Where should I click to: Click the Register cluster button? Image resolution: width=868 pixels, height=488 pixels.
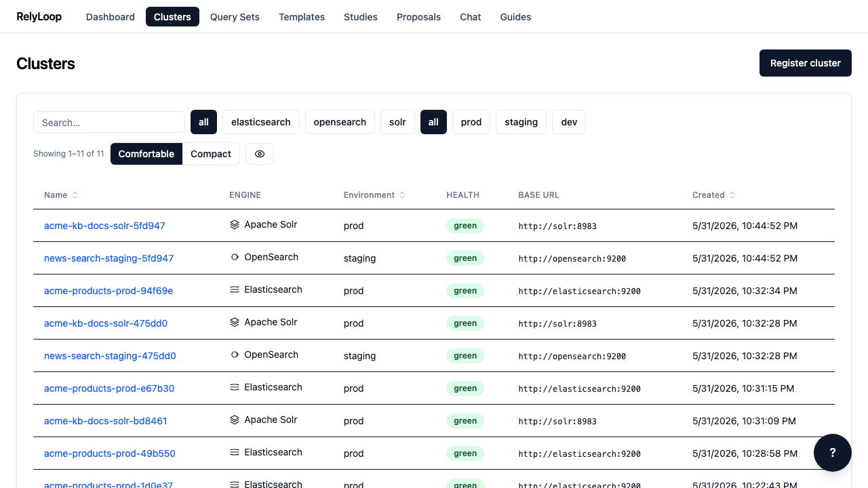806,63
